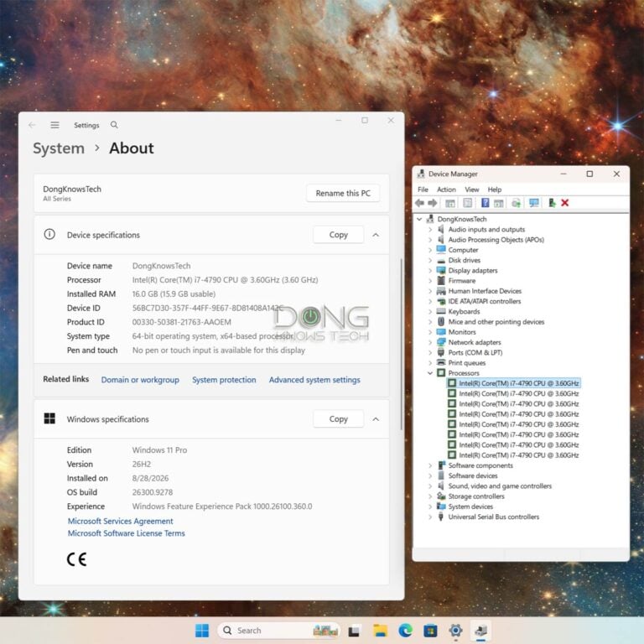Click the Settings back arrow
The width and height of the screenshot is (644, 644).
(32, 125)
